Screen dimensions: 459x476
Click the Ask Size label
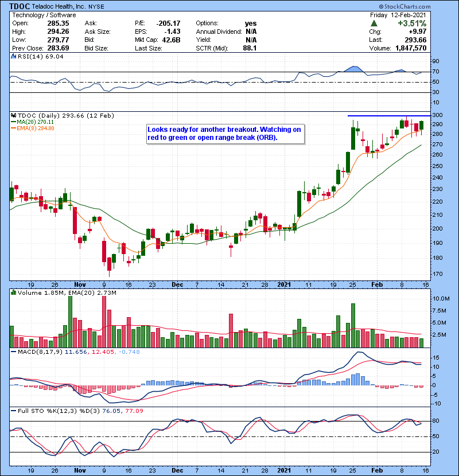[98, 32]
